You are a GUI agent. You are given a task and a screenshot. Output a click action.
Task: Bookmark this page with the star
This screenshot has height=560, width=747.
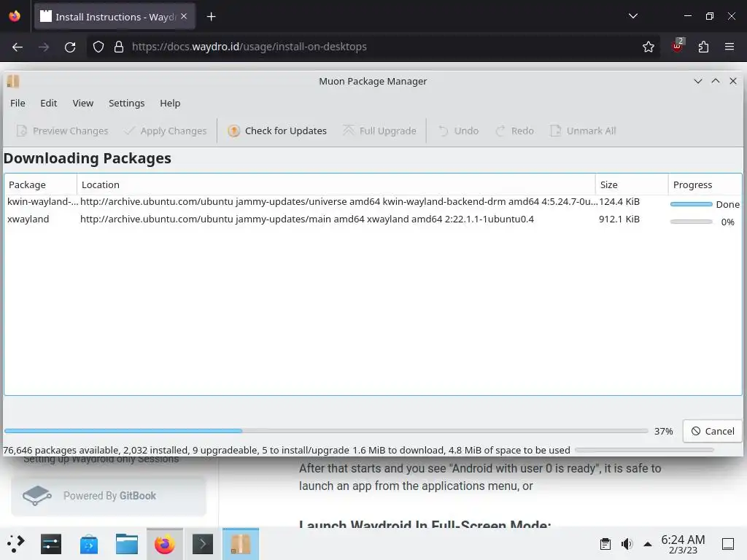648,47
